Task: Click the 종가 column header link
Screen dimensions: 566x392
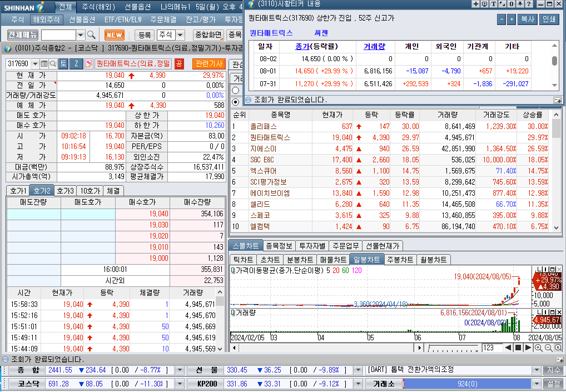Action: (x=302, y=46)
